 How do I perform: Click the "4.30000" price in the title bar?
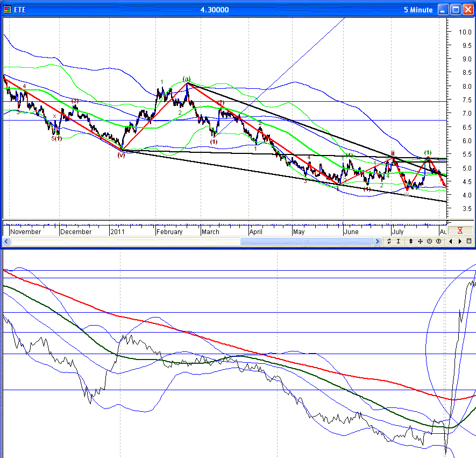pos(215,10)
